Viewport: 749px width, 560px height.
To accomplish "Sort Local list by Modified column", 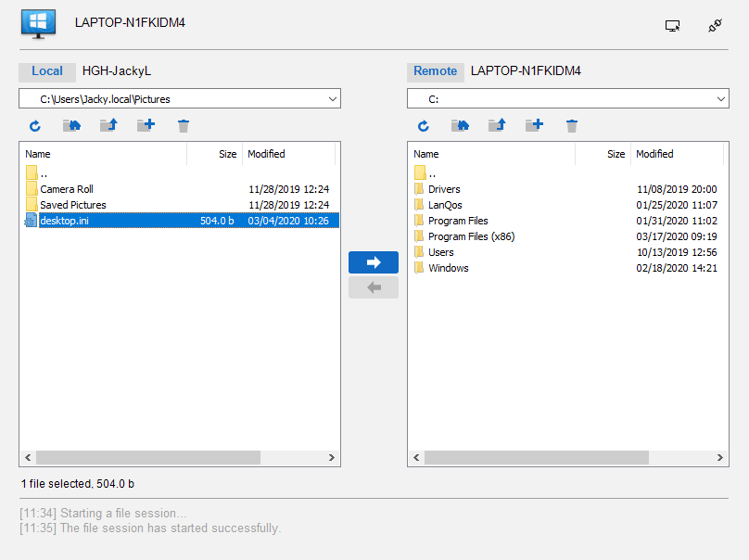I will (289, 154).
